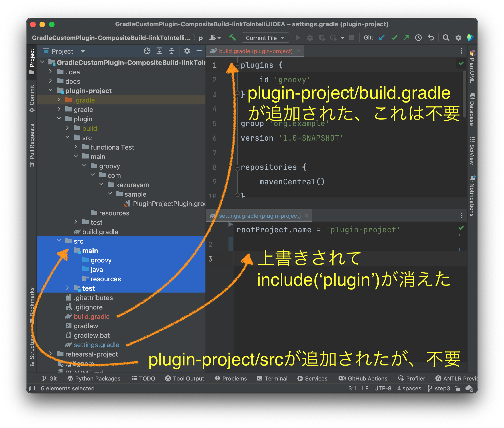Toggle the Pull Requests sidebar tab
This screenshot has height=428, width=504.
click(x=32, y=145)
